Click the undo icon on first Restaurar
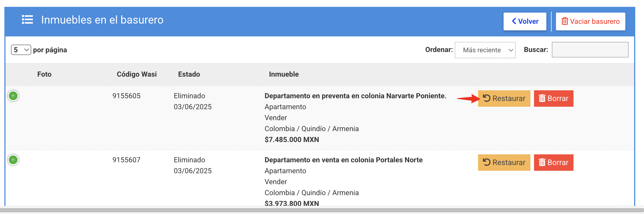Screen dimensions: 644x214 point(487,98)
